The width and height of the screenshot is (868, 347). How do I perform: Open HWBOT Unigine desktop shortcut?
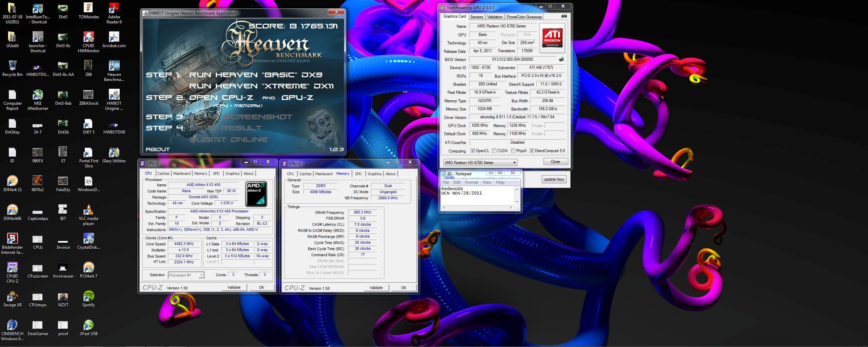pyautogui.click(x=114, y=100)
